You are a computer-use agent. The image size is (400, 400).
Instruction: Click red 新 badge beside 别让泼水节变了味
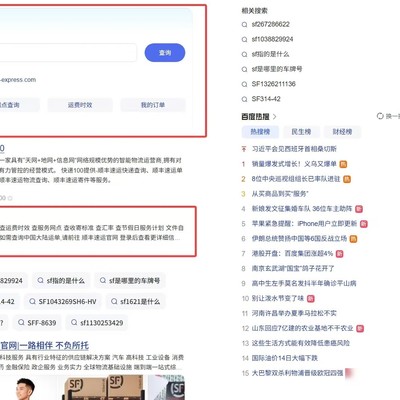click(310, 299)
